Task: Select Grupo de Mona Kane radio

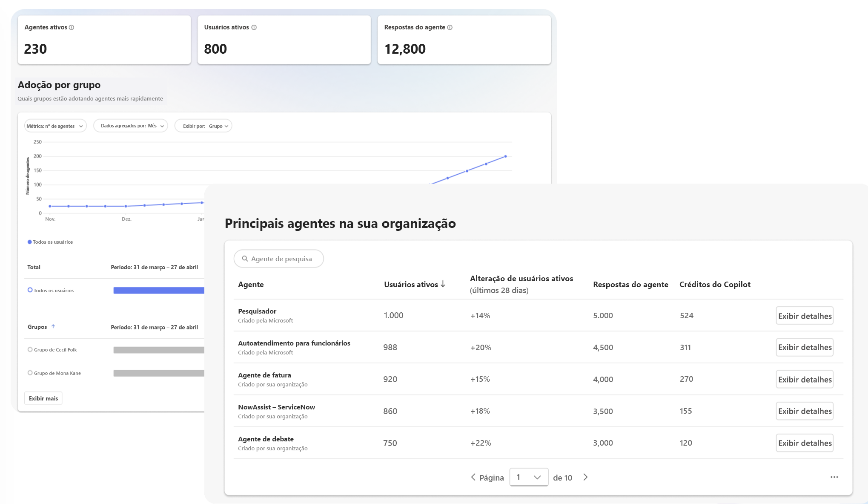Action: pos(30,373)
